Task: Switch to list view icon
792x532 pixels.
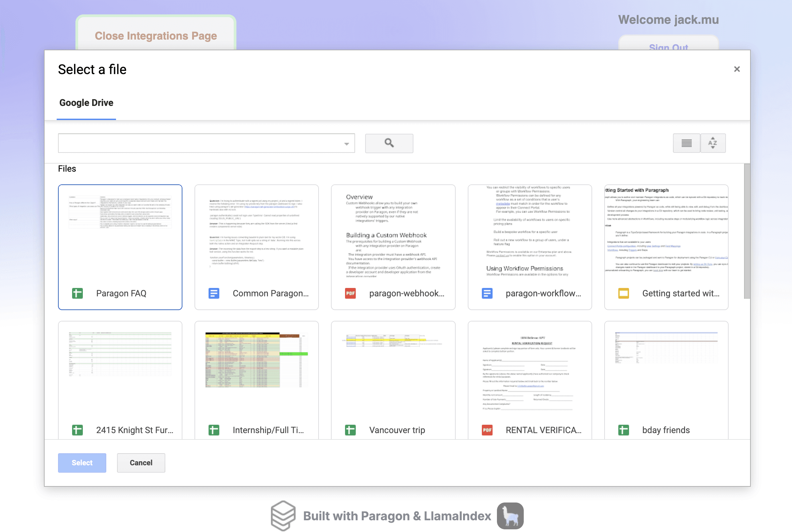Action: pos(686,143)
